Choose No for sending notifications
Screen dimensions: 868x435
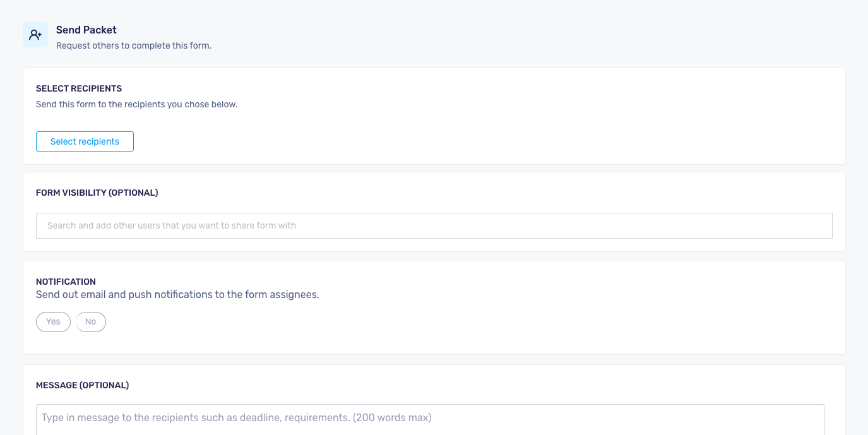pos(91,322)
